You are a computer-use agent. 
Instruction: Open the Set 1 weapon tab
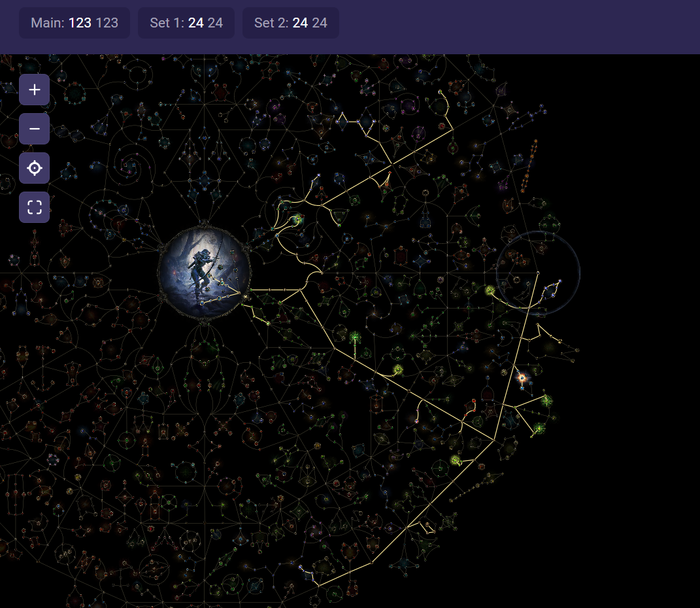coord(186,23)
